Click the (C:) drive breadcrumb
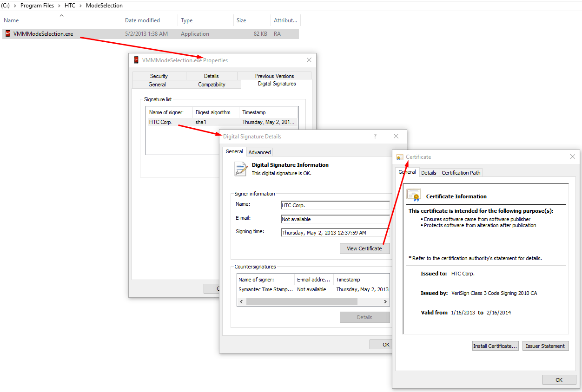Screen dimensions: 582x392 coord(6,6)
